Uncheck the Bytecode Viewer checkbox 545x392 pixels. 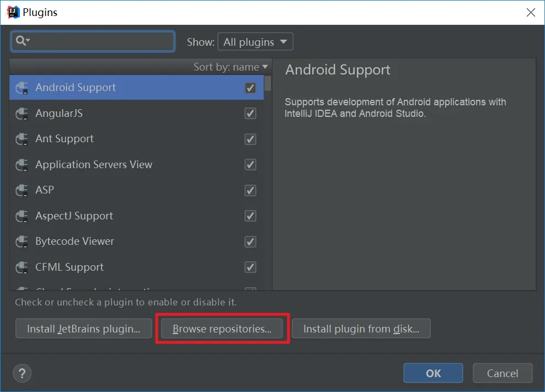click(250, 241)
